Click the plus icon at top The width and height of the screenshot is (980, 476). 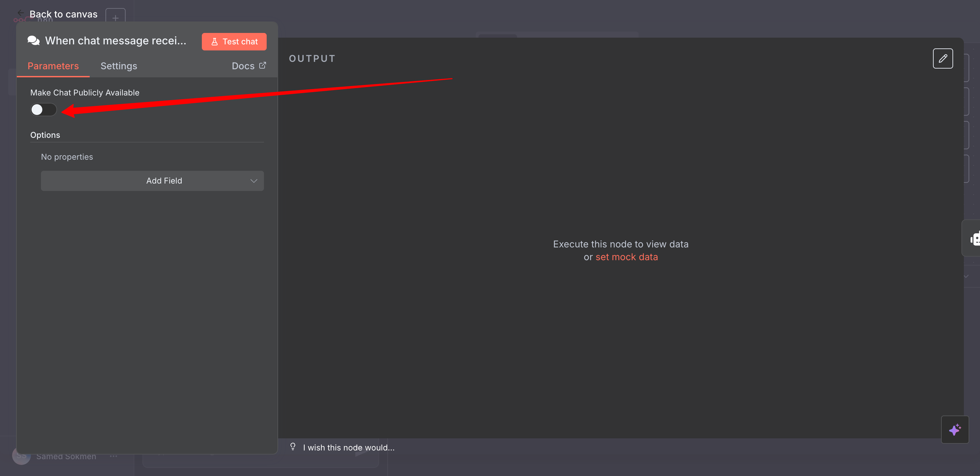[x=115, y=18]
